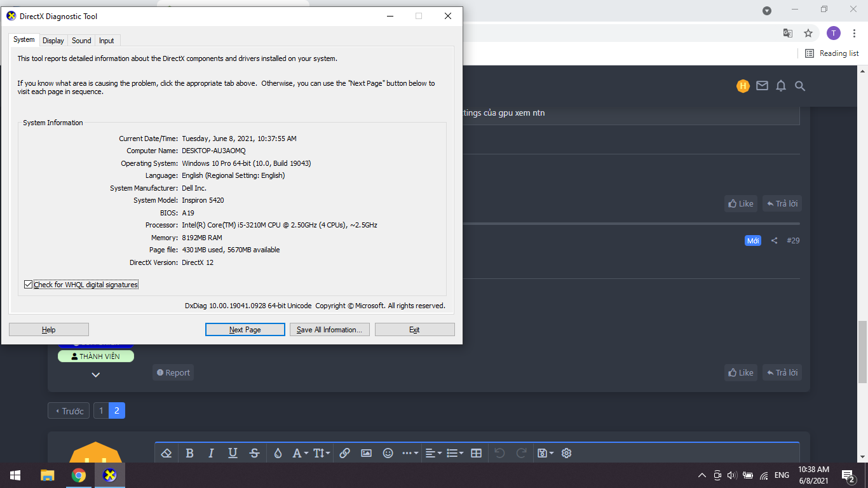Click the redo icon in editor
Viewport: 868px width, 488px height.
(521, 453)
